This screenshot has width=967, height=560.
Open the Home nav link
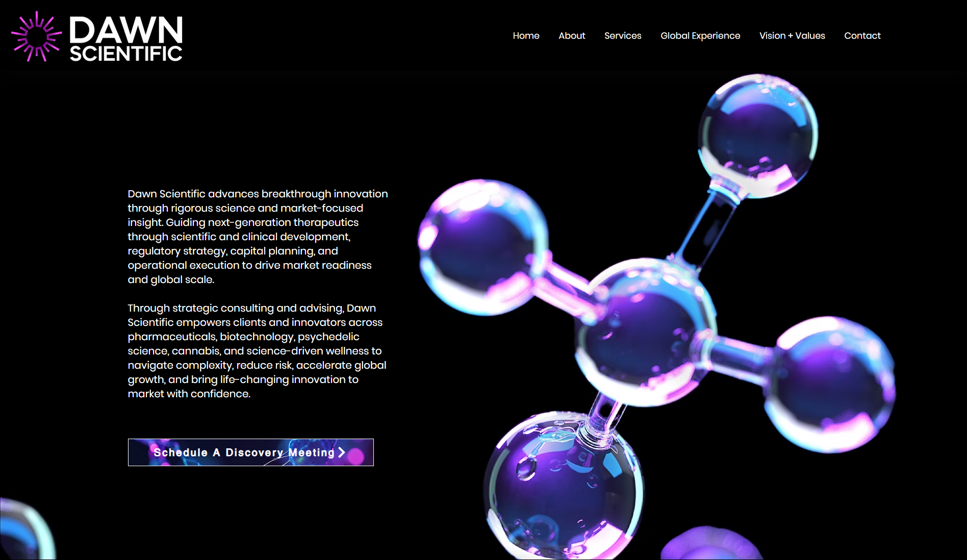click(526, 36)
